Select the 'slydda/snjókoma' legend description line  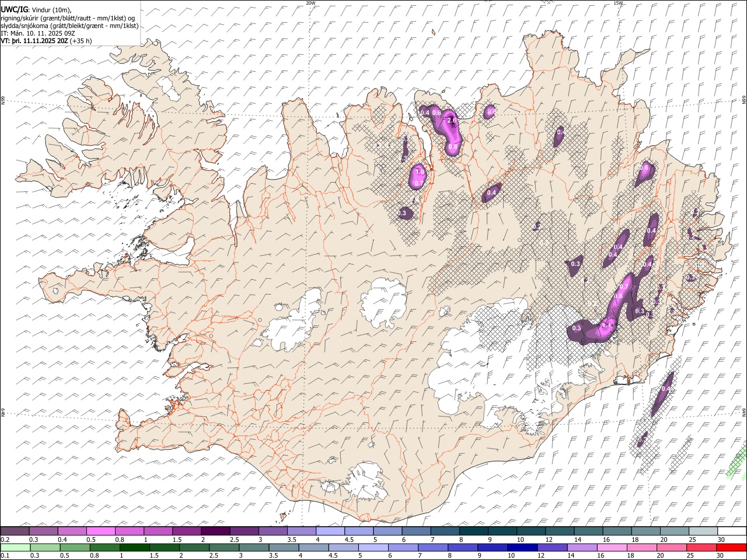pos(70,26)
